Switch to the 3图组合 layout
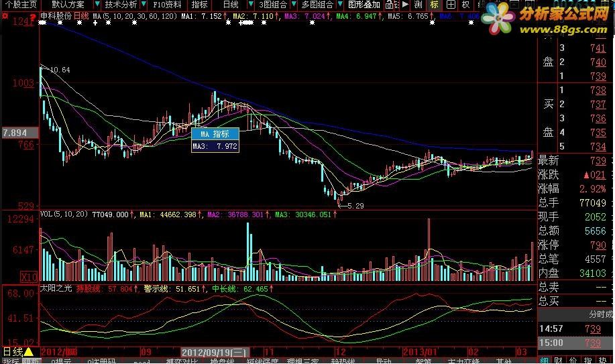This screenshot has height=364, width=615. [x=273, y=5]
